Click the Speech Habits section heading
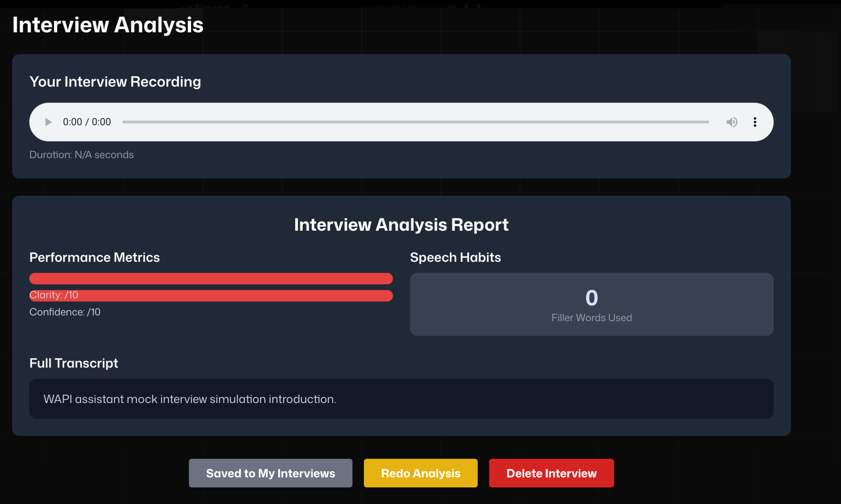841x504 pixels. pos(455,257)
